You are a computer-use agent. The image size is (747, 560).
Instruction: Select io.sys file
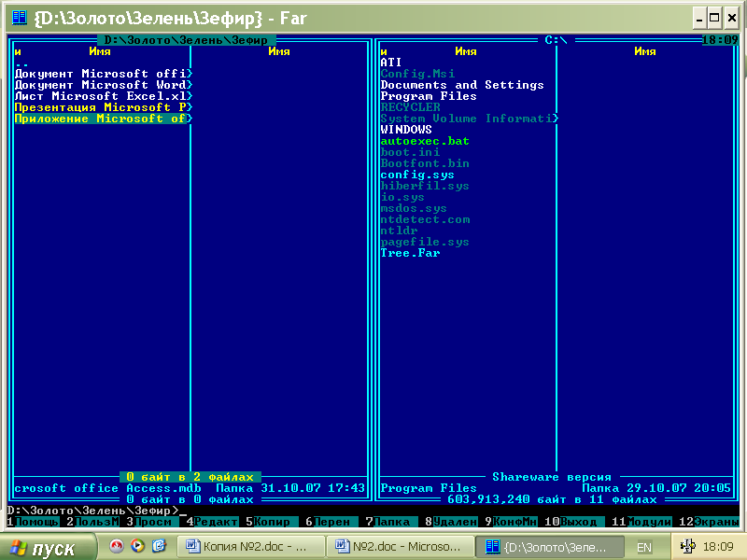402,197
